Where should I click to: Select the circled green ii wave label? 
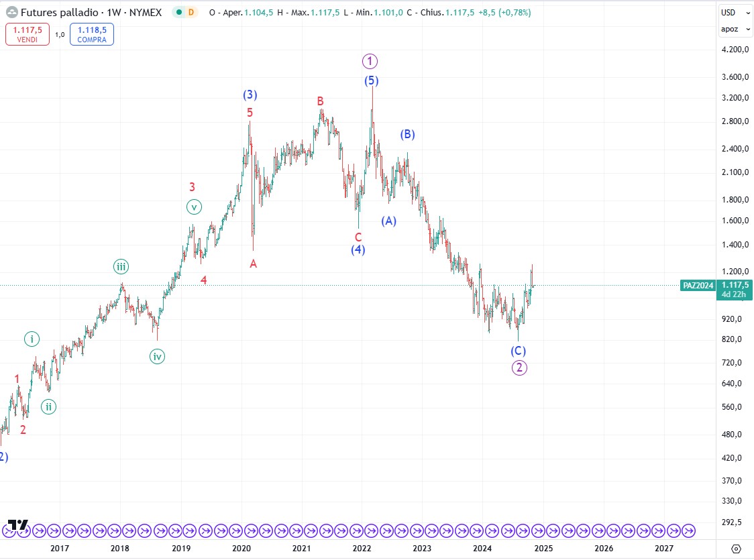[48, 407]
